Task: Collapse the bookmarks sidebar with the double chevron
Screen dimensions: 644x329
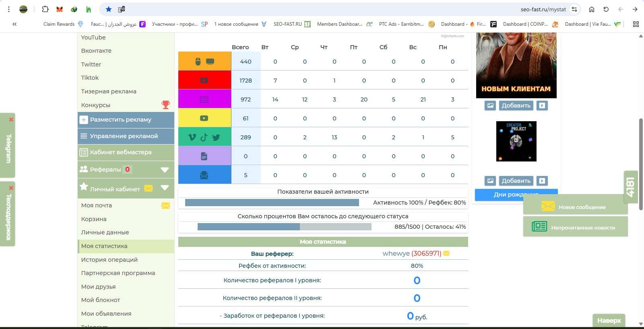Action: tap(14, 24)
